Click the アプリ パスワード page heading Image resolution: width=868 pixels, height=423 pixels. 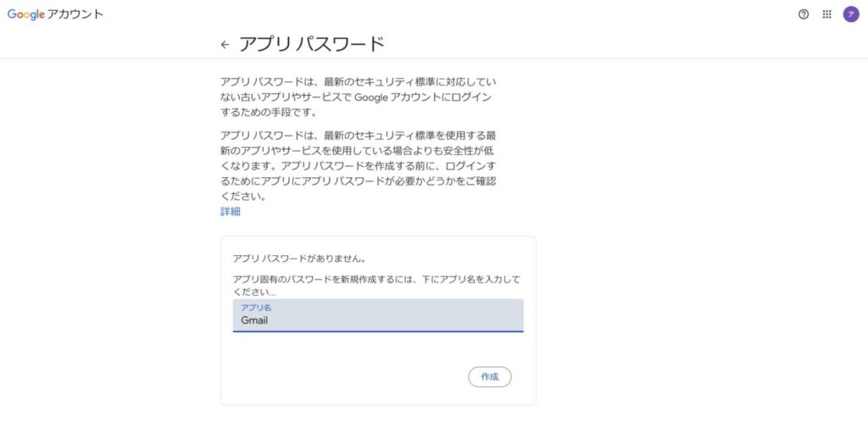coord(311,44)
